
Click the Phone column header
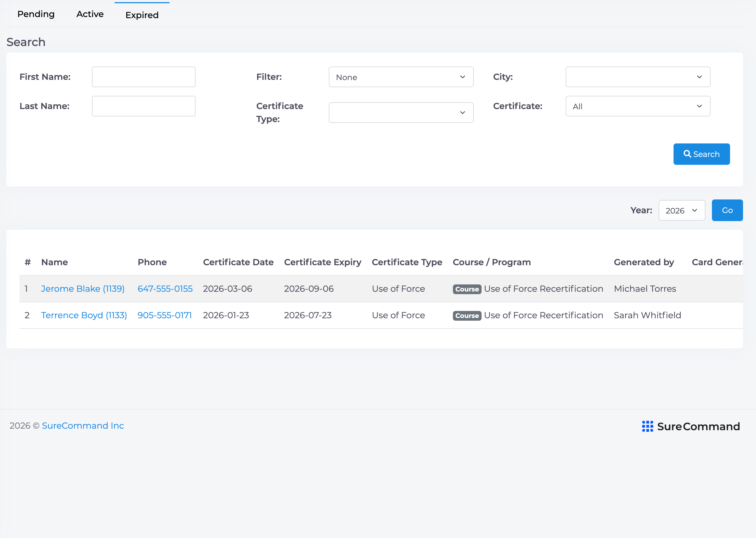pyautogui.click(x=152, y=263)
